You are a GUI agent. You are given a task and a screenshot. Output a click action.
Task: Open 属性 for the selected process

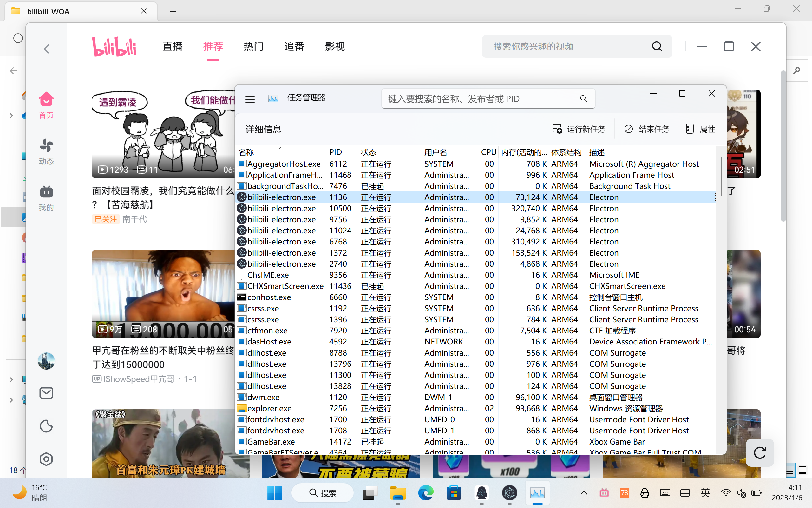tap(701, 129)
